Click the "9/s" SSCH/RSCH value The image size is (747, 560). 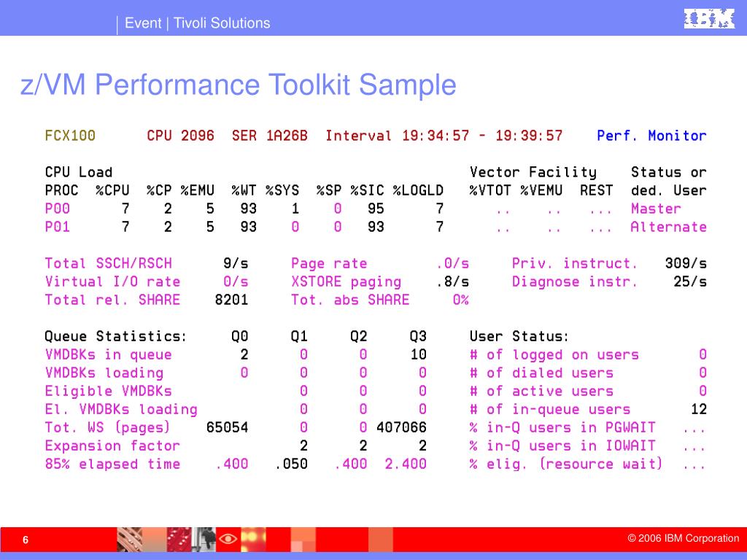[x=236, y=263]
